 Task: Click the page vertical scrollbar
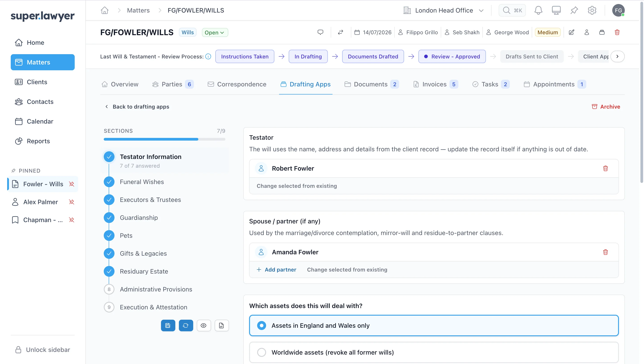642,93
